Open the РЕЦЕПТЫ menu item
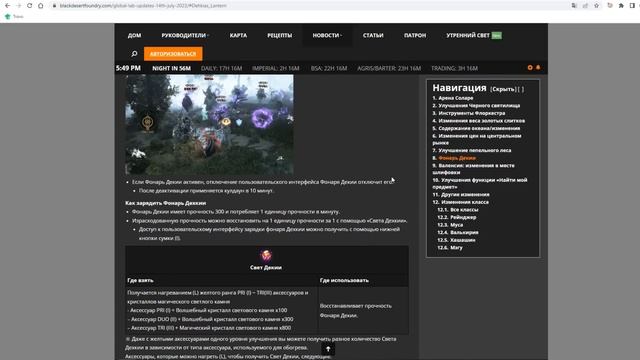This screenshot has width=640, height=360. click(280, 36)
